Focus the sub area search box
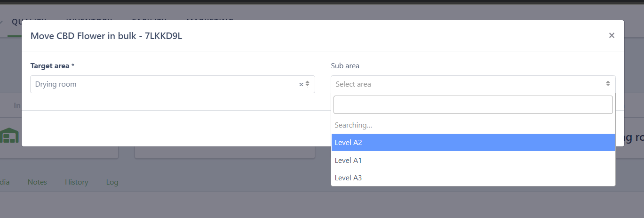The image size is (644, 218). pos(473,105)
